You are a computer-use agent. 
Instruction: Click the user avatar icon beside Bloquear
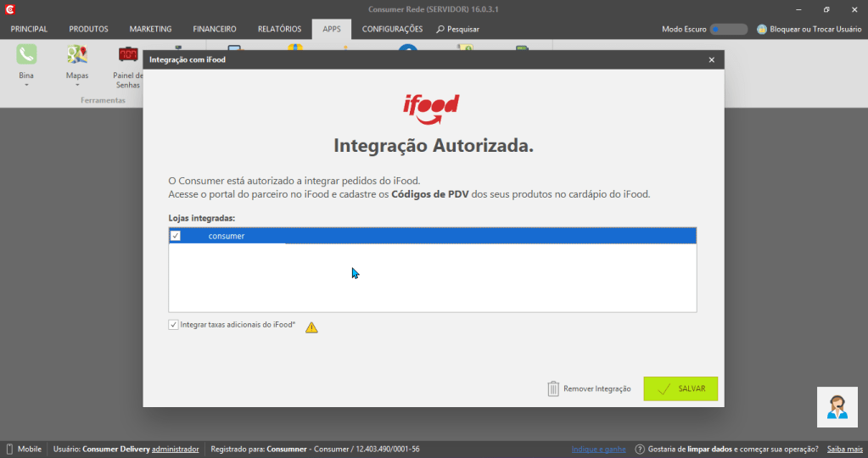click(x=762, y=30)
